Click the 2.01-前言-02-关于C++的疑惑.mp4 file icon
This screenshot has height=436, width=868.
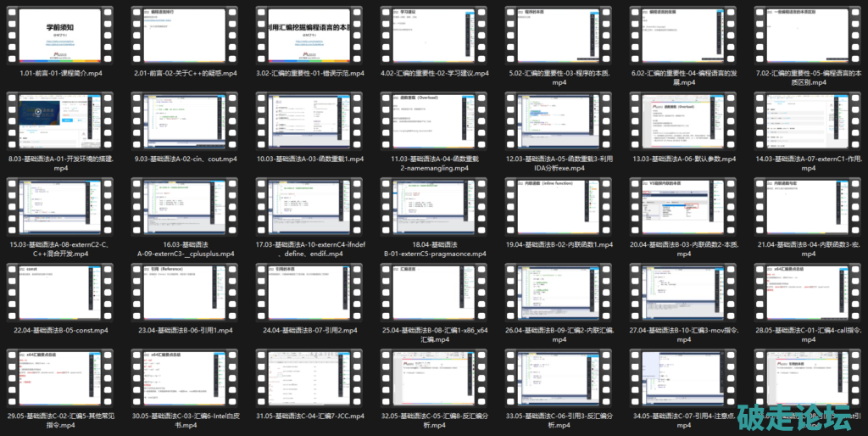tap(184, 34)
